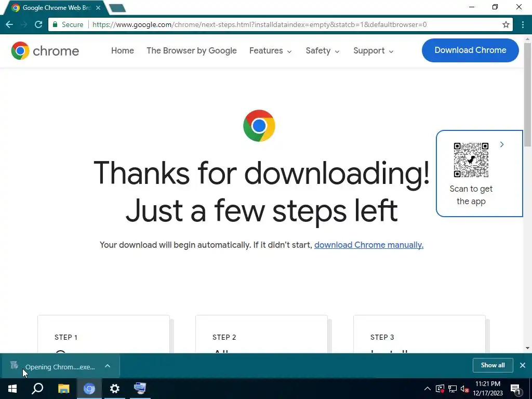Image resolution: width=532 pixels, height=399 pixels.
Task: Open File Explorer from the taskbar
Action: [x=63, y=389]
